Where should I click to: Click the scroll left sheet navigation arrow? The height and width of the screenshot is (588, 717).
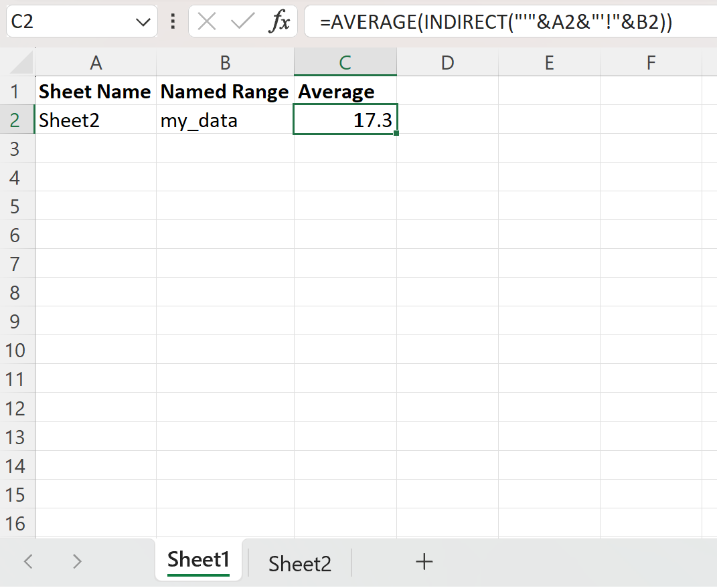click(x=28, y=563)
